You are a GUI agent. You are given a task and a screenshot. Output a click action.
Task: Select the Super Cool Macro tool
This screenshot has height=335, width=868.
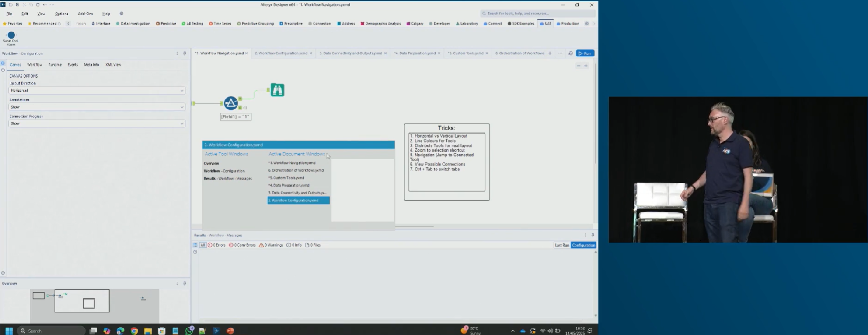point(11,38)
